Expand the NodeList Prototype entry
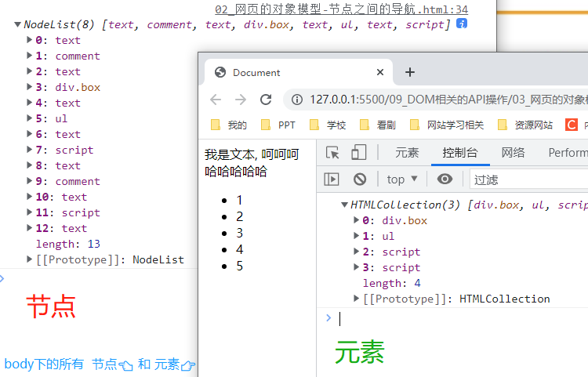This screenshot has height=377, width=588. (x=29, y=259)
